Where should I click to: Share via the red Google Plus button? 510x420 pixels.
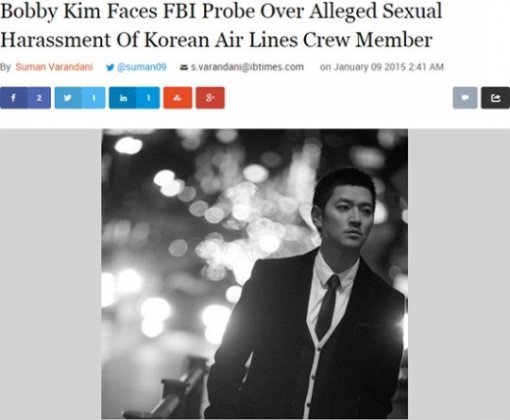point(210,98)
